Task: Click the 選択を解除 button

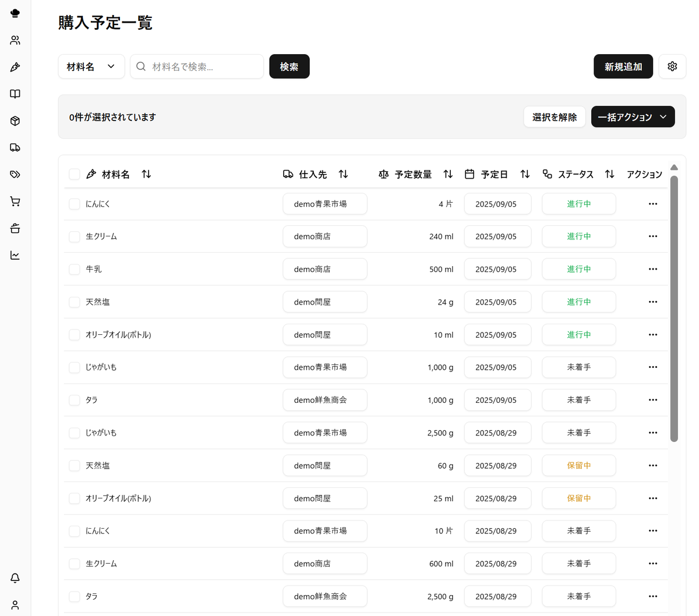Action: [x=555, y=116]
